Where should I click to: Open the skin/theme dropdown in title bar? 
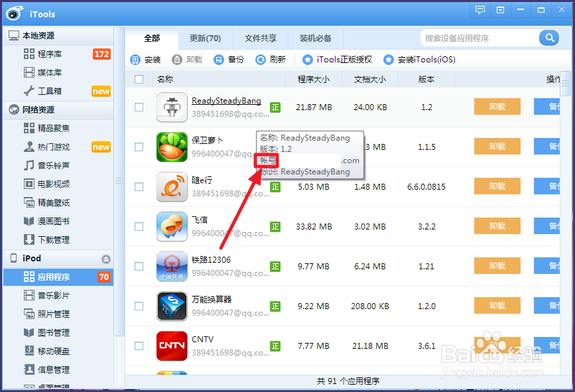pyautogui.click(x=499, y=10)
